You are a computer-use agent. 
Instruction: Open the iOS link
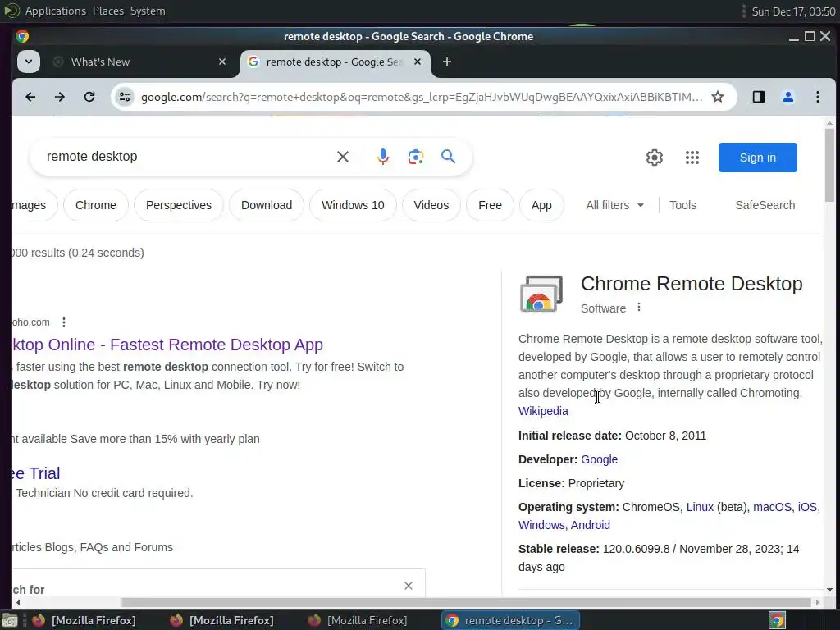pyautogui.click(x=807, y=507)
